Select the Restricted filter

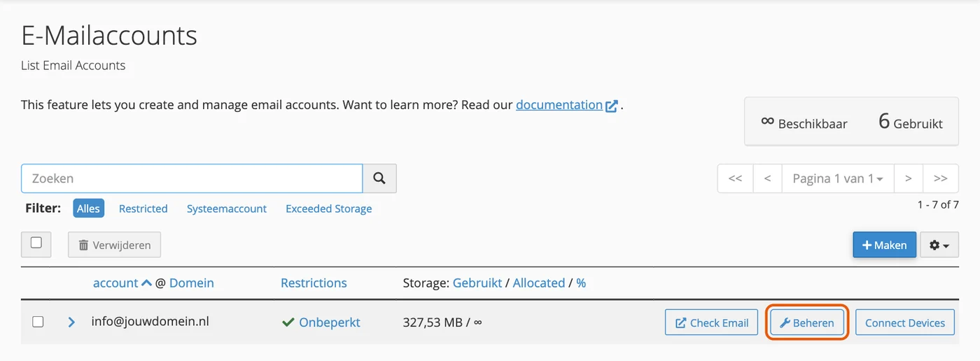pyautogui.click(x=143, y=208)
